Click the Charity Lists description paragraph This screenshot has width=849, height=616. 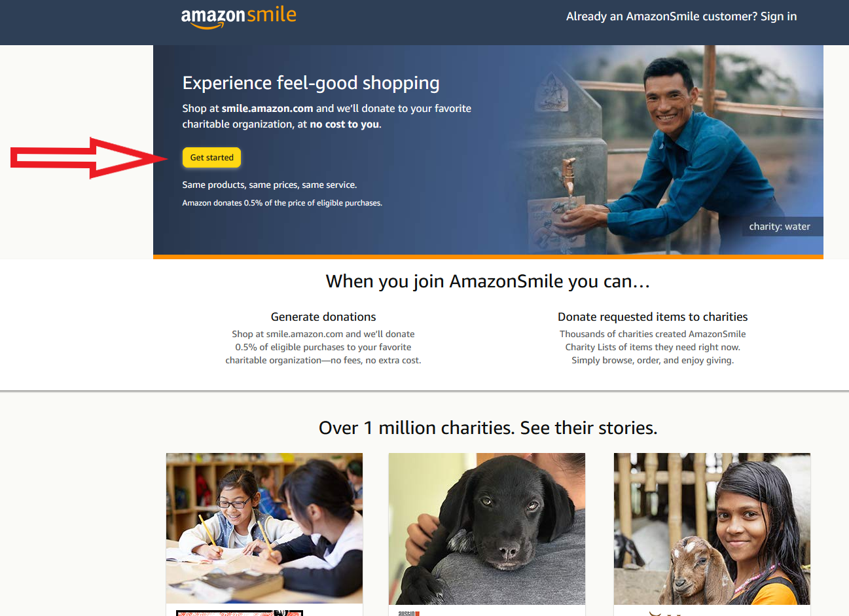click(x=653, y=347)
